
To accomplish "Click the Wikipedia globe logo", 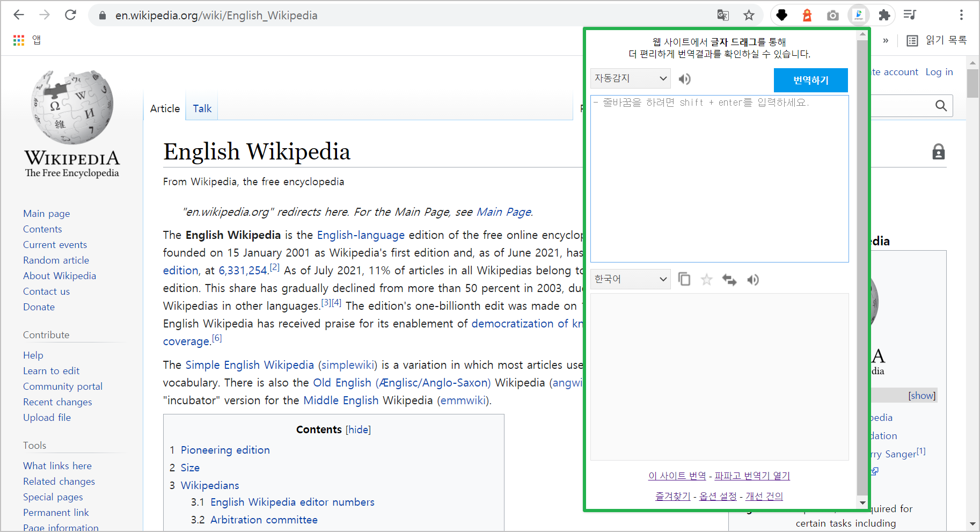I will click(x=72, y=107).
